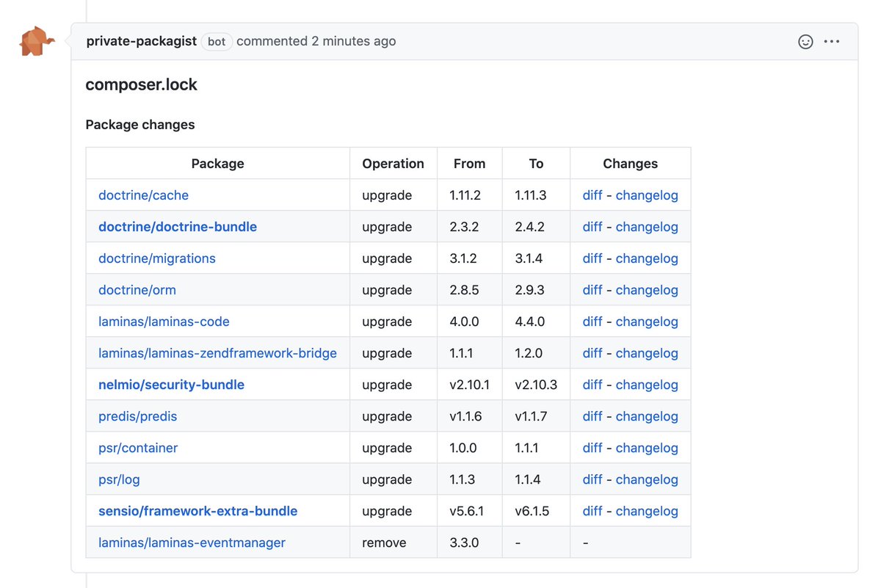View changelog for doctrine/doctrine-bundle
Image resolution: width=881 pixels, height=588 pixels.
point(647,227)
